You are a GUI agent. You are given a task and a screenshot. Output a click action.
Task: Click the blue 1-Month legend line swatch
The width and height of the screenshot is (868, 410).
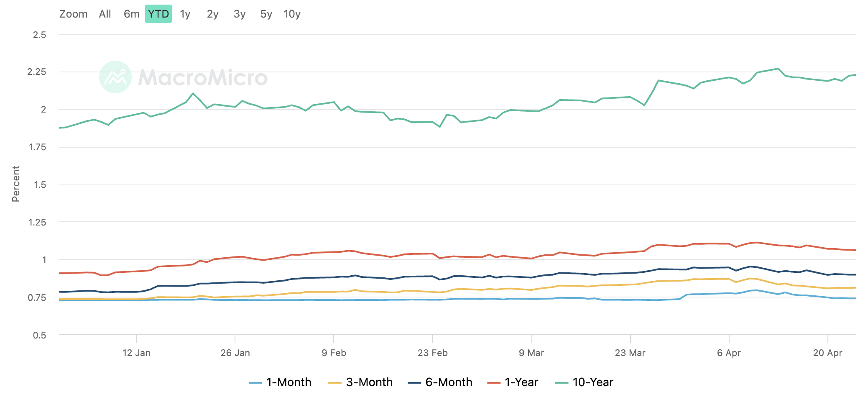pyautogui.click(x=255, y=383)
